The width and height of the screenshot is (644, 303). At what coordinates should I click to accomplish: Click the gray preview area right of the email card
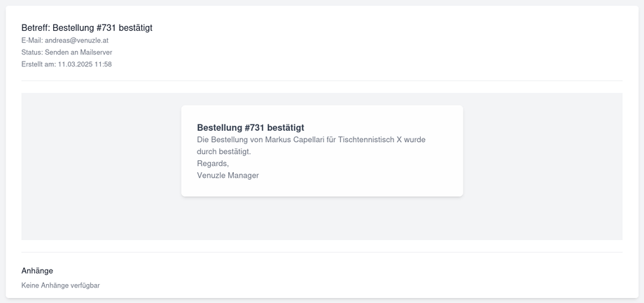click(542, 167)
